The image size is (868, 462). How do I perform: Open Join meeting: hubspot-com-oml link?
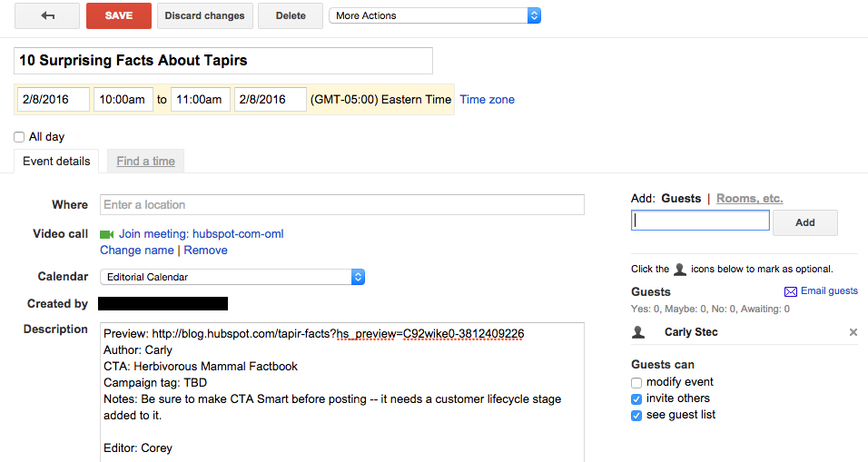point(201,234)
